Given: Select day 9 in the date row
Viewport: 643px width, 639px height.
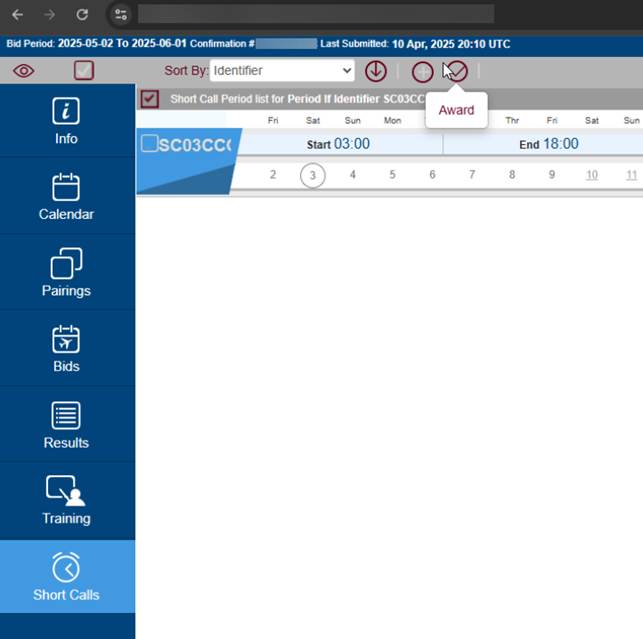Looking at the screenshot, I should coord(552,175).
